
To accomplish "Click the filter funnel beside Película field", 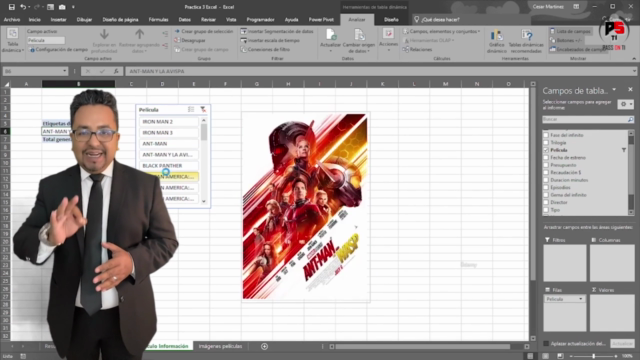I will click(x=624, y=150).
